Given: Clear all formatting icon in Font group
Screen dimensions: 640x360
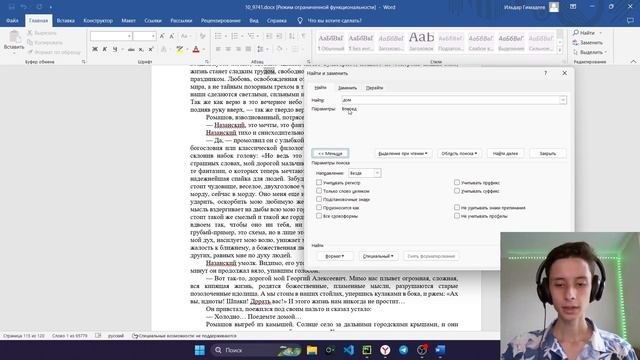Looking at the screenshot, I should (202, 36).
